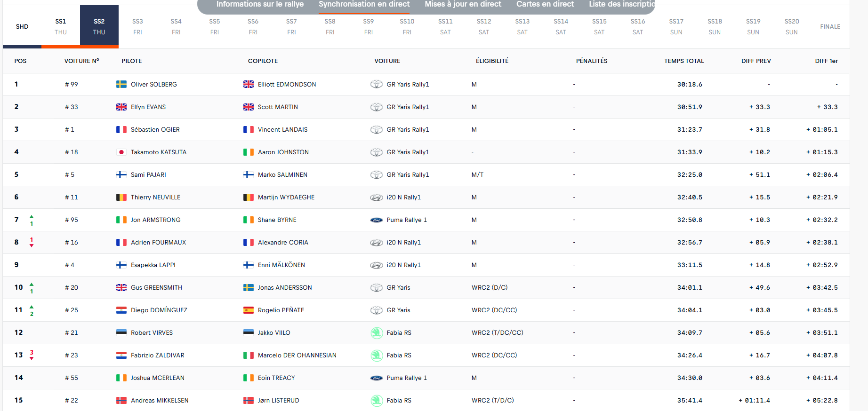This screenshot has width=868, height=411.
Task: Click the PÉNALITÉS column header
Action: pos(592,61)
